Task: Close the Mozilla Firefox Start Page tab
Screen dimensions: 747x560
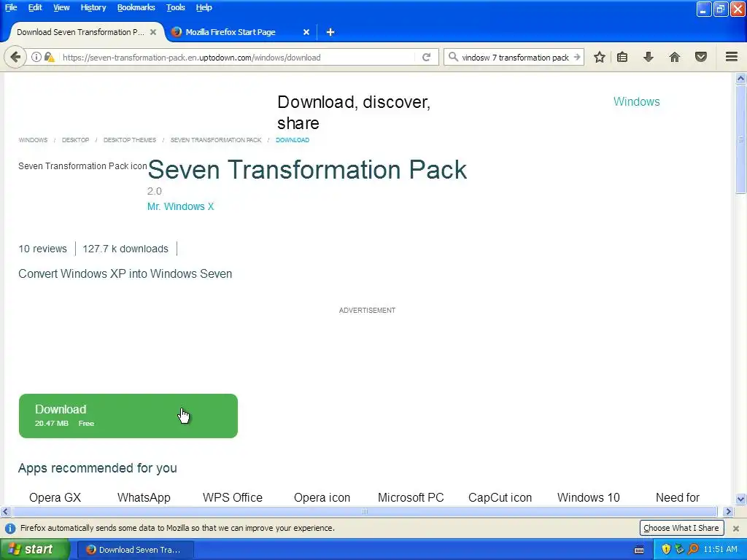Action: 306,32
